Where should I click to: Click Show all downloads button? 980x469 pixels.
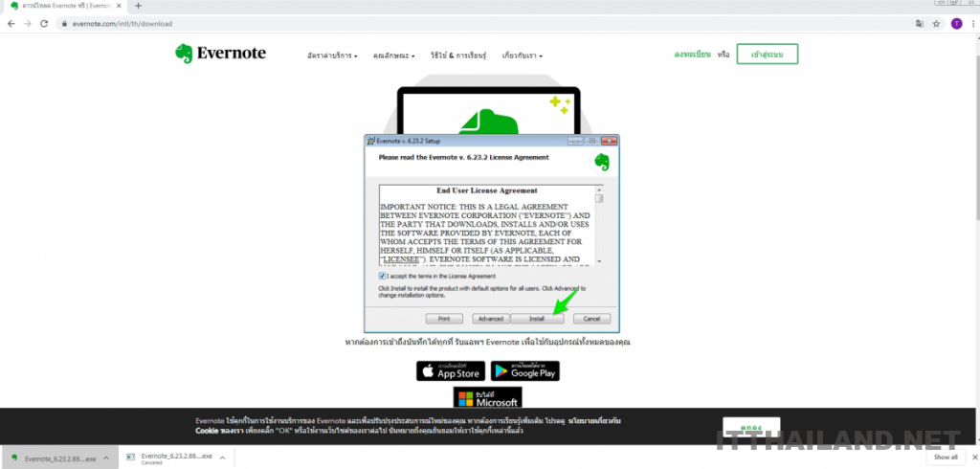click(x=946, y=458)
